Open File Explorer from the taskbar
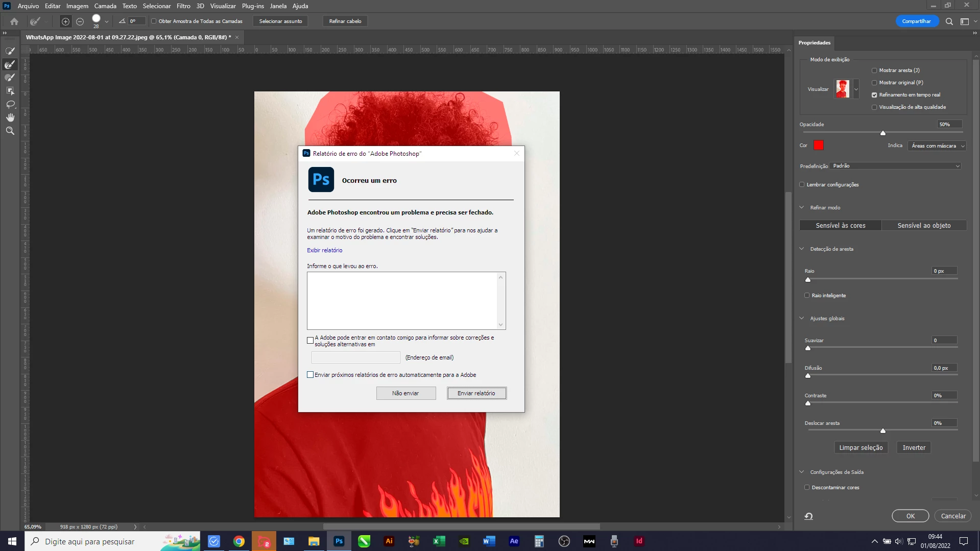The image size is (980, 551). (314, 541)
